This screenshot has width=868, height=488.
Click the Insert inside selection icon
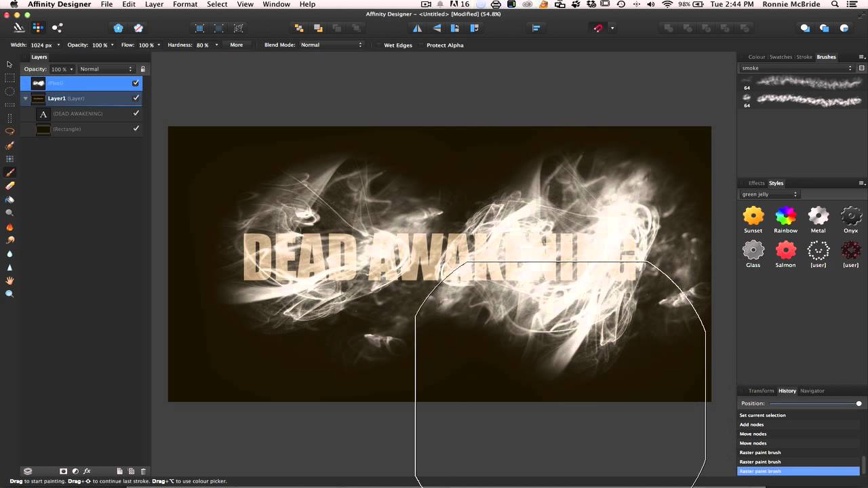pyautogui.click(x=844, y=28)
